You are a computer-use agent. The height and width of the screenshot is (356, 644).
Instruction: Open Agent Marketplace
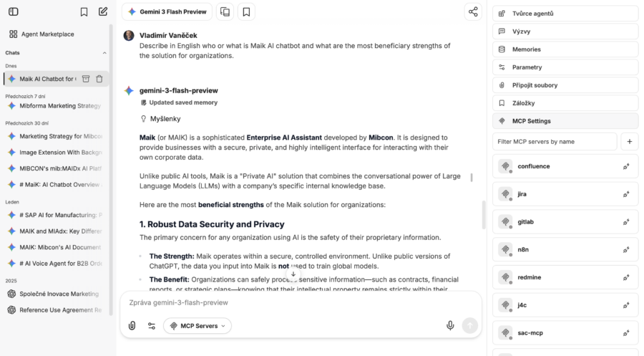tap(47, 34)
